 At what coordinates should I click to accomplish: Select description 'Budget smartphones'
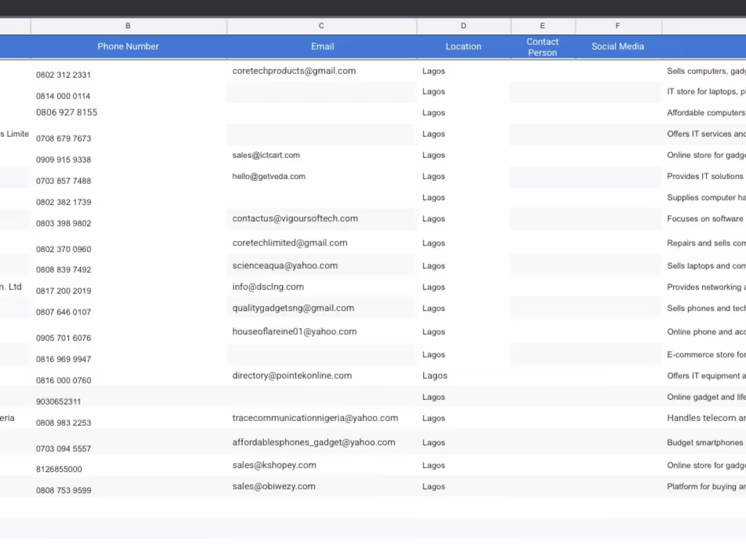tap(705, 443)
